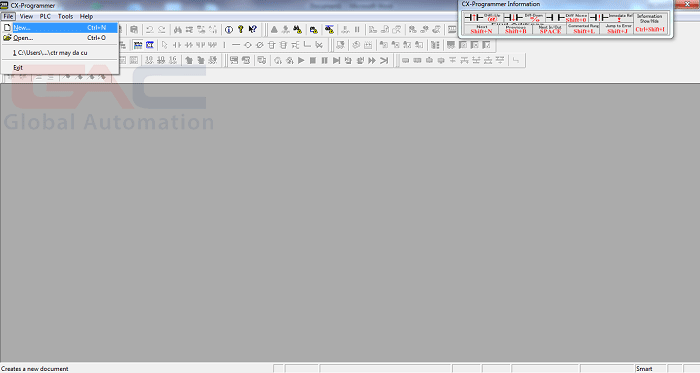Screen dimensions: 700x373
Task: Click the Find binoculars icon
Action: click(x=178, y=29)
